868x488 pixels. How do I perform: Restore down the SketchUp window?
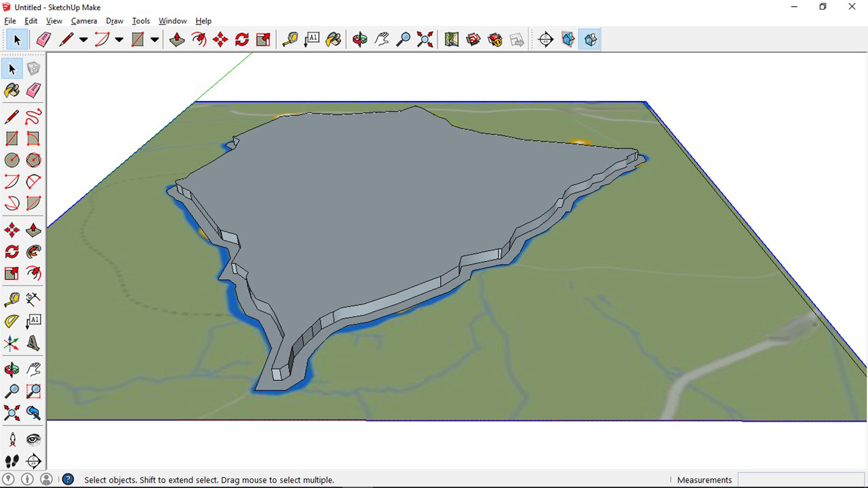coord(823,7)
